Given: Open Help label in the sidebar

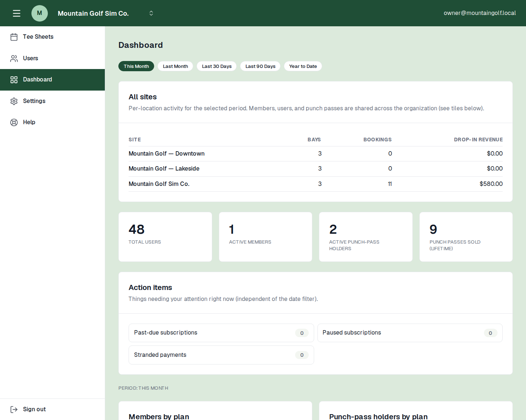Looking at the screenshot, I should coord(29,122).
